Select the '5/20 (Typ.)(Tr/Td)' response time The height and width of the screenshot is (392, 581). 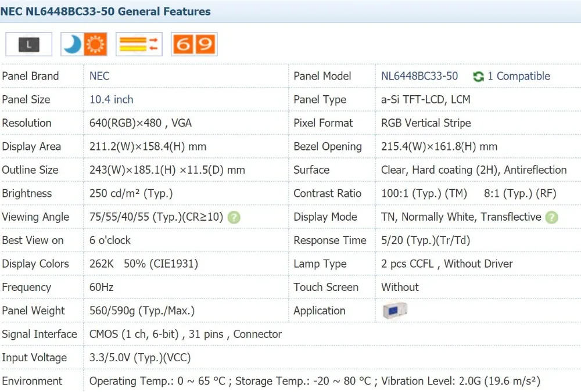tap(426, 240)
